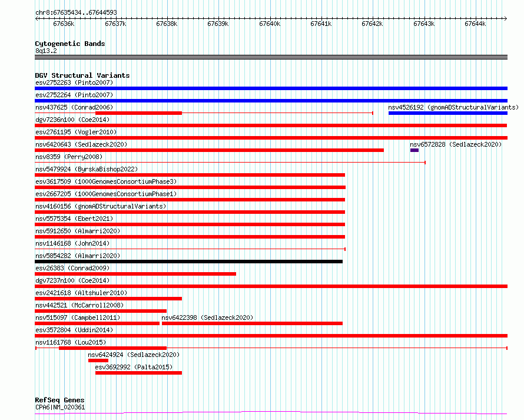Viewport: 524px width, 420px height.
Task: Click the 67641k ruler tick label
Action: coord(321,24)
